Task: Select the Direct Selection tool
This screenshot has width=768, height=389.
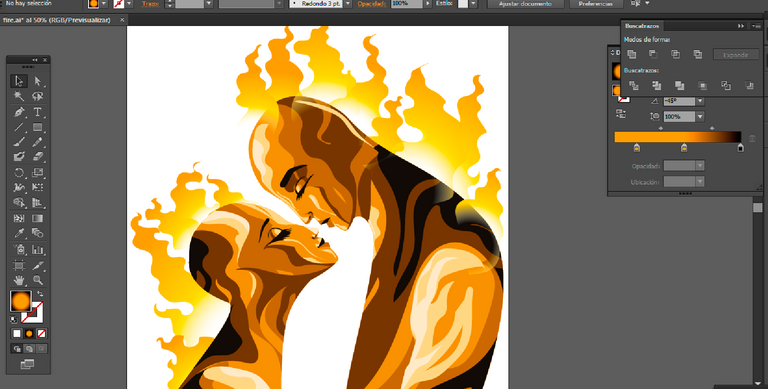Action: tap(37, 81)
